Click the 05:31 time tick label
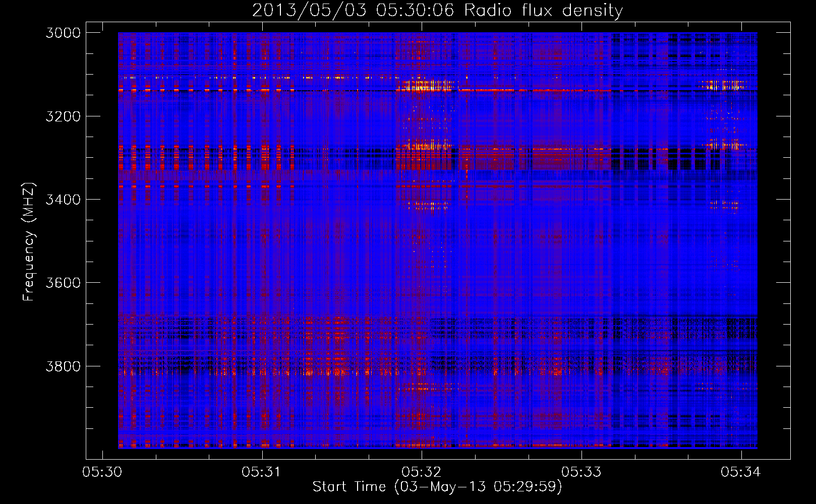816x504 pixels. 262,472
